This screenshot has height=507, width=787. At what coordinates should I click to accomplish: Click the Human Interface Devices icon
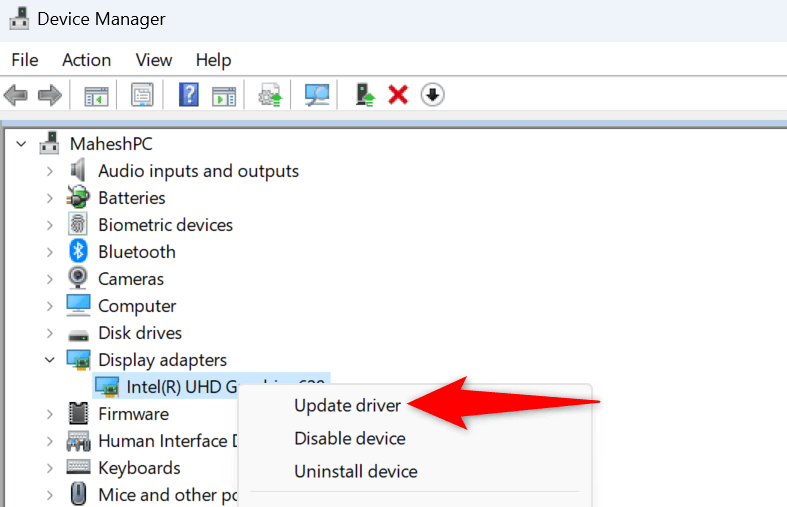pyautogui.click(x=78, y=441)
